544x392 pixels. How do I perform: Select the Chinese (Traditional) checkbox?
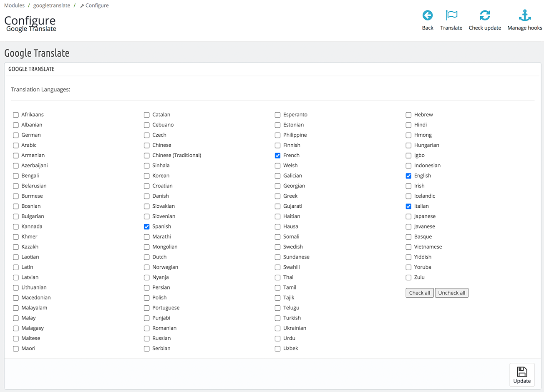point(147,156)
